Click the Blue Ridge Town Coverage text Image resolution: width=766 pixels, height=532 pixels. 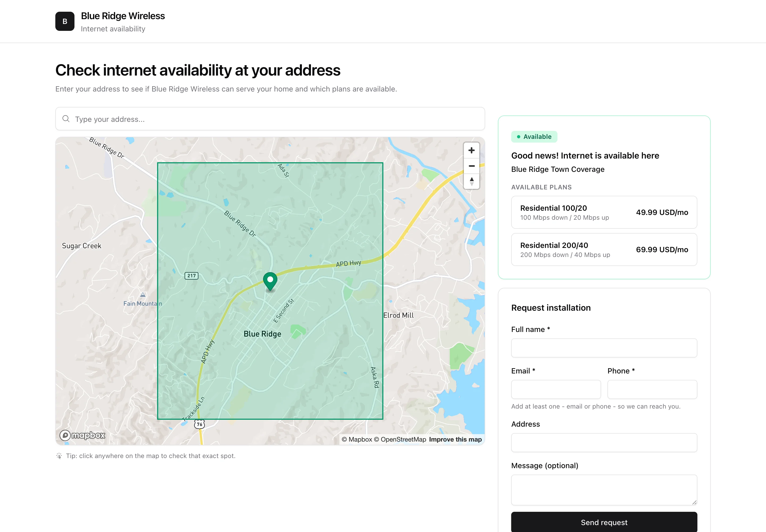pos(558,169)
